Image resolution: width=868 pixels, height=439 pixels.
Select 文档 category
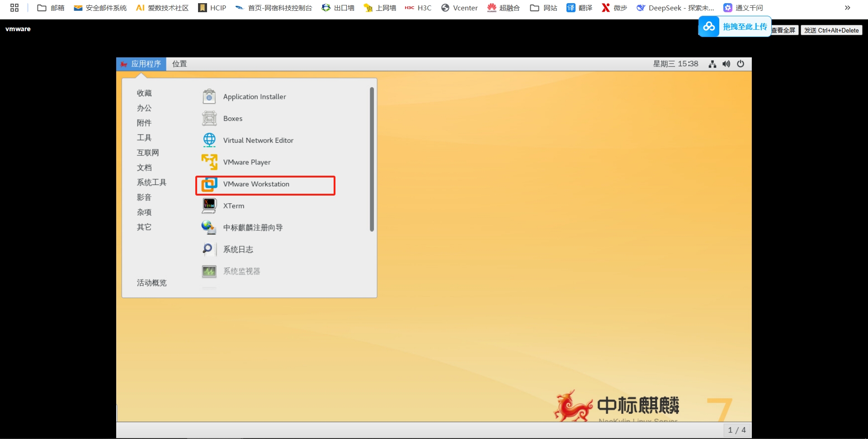click(144, 168)
